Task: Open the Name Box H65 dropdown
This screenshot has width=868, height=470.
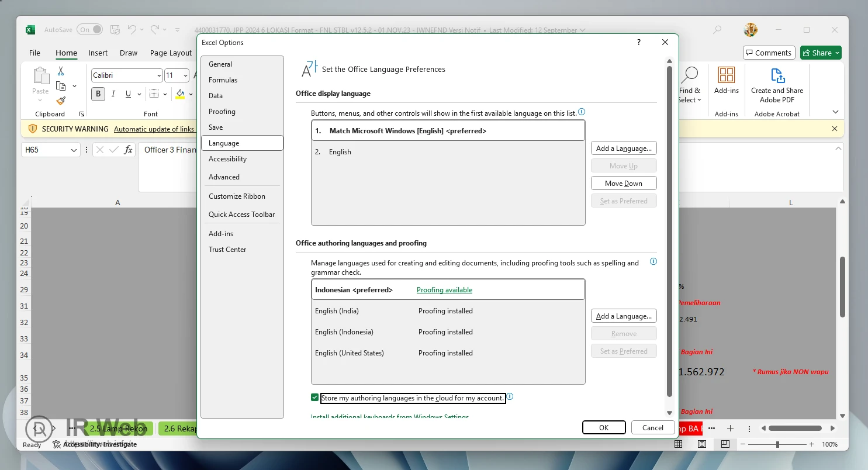Action: (x=74, y=150)
